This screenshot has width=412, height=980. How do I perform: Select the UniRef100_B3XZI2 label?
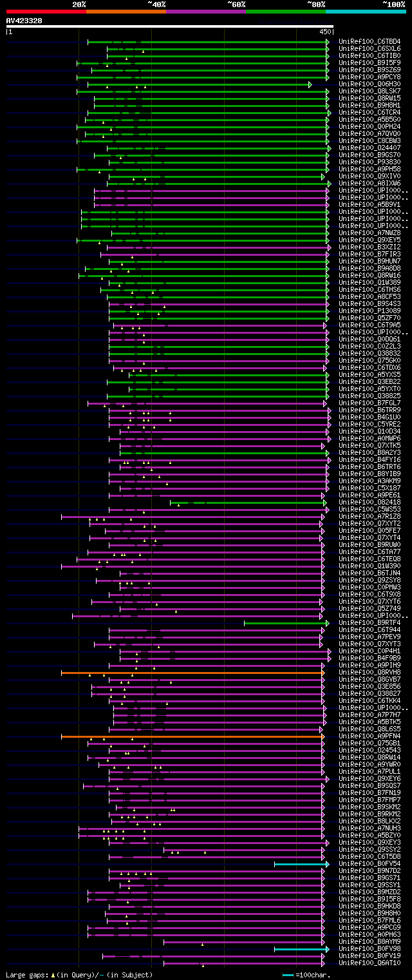pyautogui.click(x=370, y=247)
